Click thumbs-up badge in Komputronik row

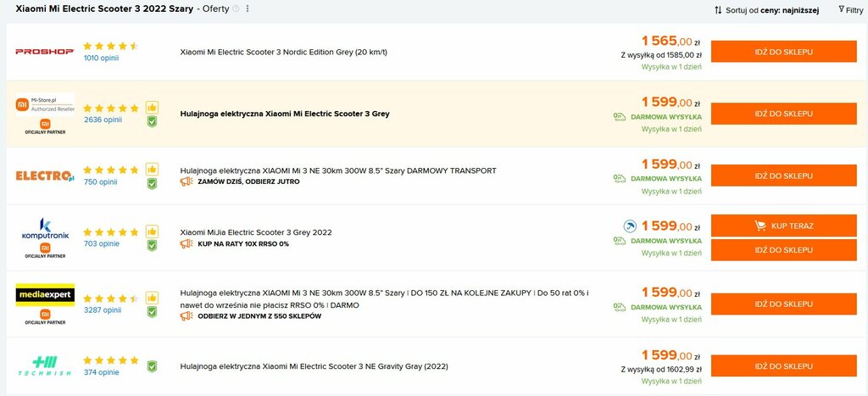click(152, 231)
